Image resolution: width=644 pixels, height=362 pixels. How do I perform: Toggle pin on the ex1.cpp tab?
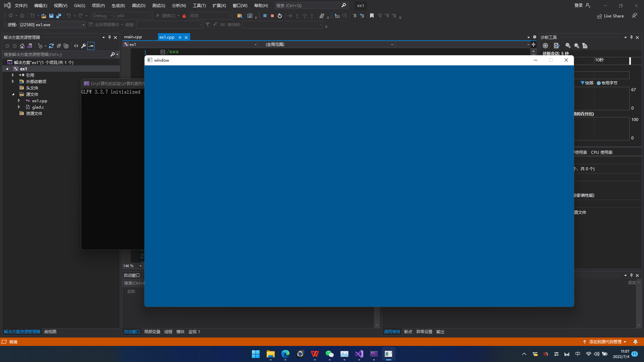[x=180, y=37]
